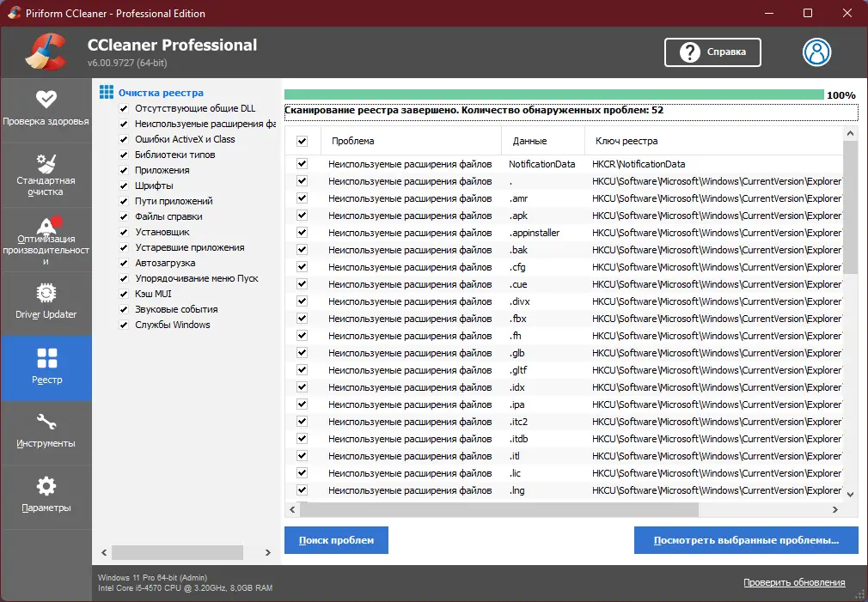Click the grid icon beside Очистка реестра
Screen dimensions: 868x602
pyautogui.click(x=107, y=92)
